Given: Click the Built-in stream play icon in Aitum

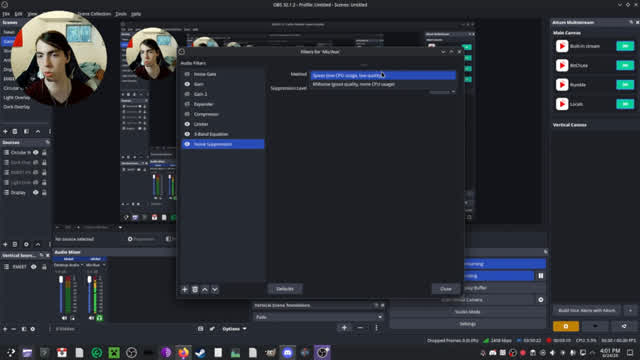Looking at the screenshot, I should 562,46.
